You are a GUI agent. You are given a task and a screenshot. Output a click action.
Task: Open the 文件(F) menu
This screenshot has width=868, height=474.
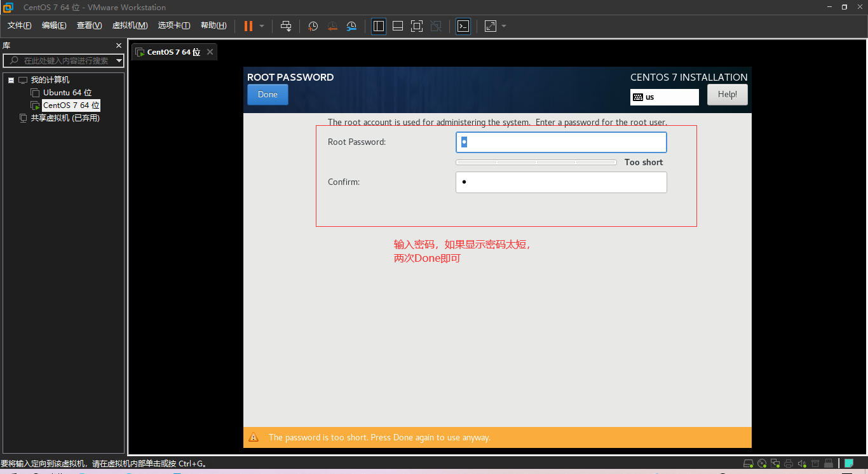[x=20, y=25]
